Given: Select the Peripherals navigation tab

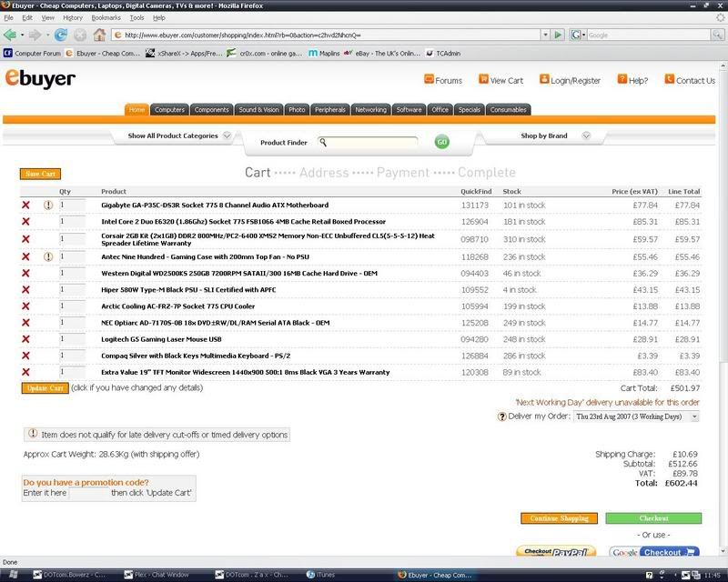Looking at the screenshot, I should pyautogui.click(x=330, y=109).
